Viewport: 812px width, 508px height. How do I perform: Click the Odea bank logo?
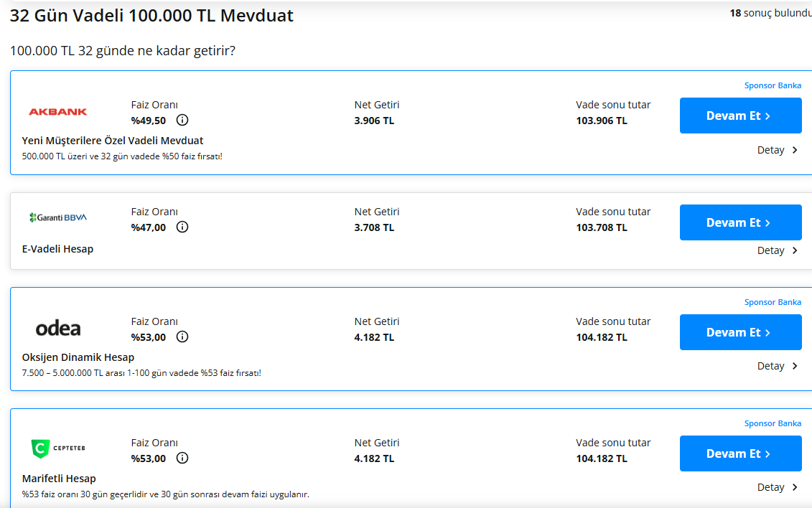[58, 329]
